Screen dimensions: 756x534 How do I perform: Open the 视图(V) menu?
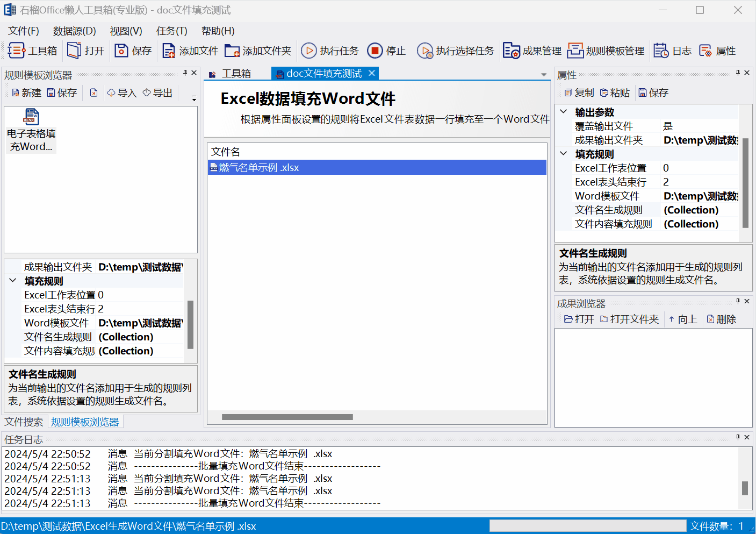pos(126,31)
